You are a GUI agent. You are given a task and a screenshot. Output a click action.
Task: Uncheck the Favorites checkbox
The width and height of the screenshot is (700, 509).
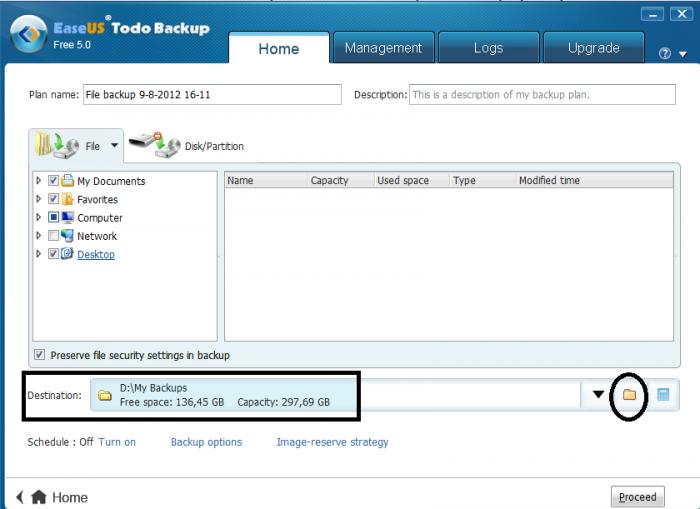[x=53, y=199]
